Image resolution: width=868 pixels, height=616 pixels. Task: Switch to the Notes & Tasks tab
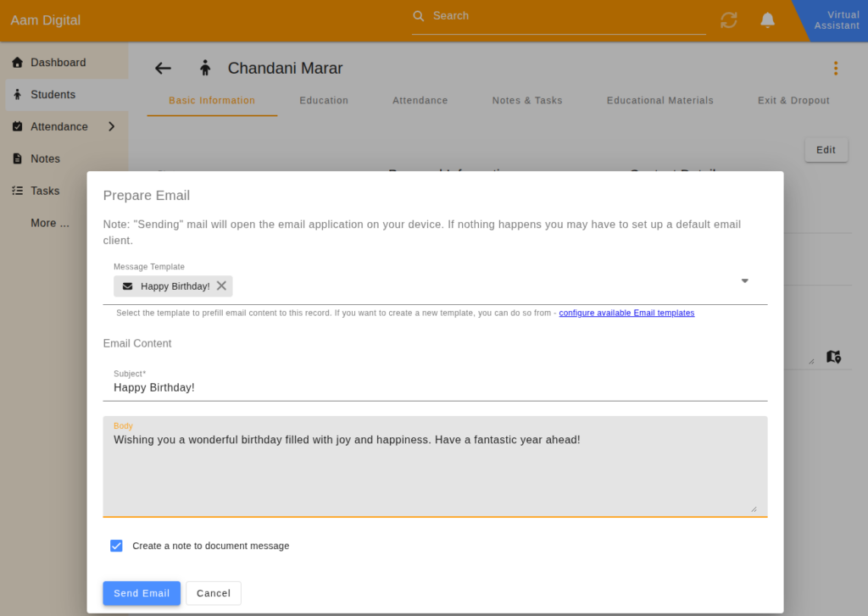tap(527, 101)
